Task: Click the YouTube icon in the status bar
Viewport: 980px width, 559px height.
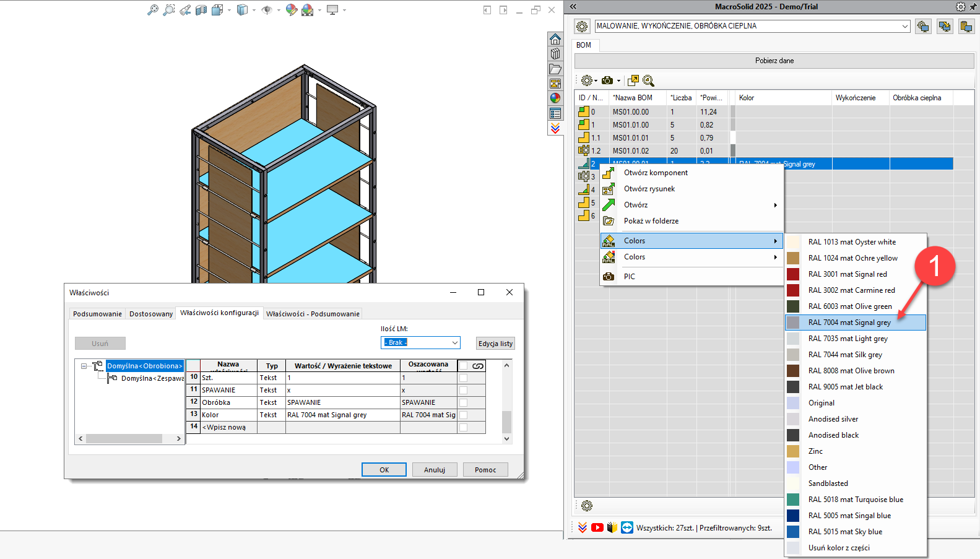Action: click(597, 527)
